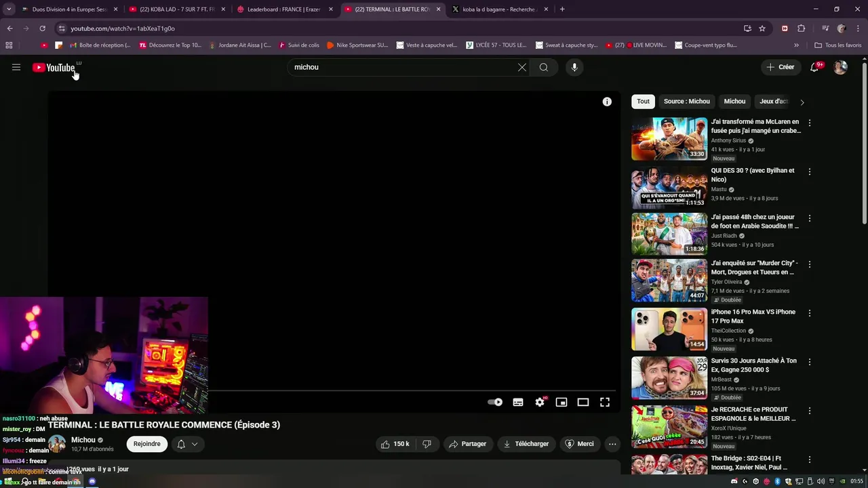868x488 pixels.
Task: Join the channel with Rejoindre
Action: click(x=147, y=444)
